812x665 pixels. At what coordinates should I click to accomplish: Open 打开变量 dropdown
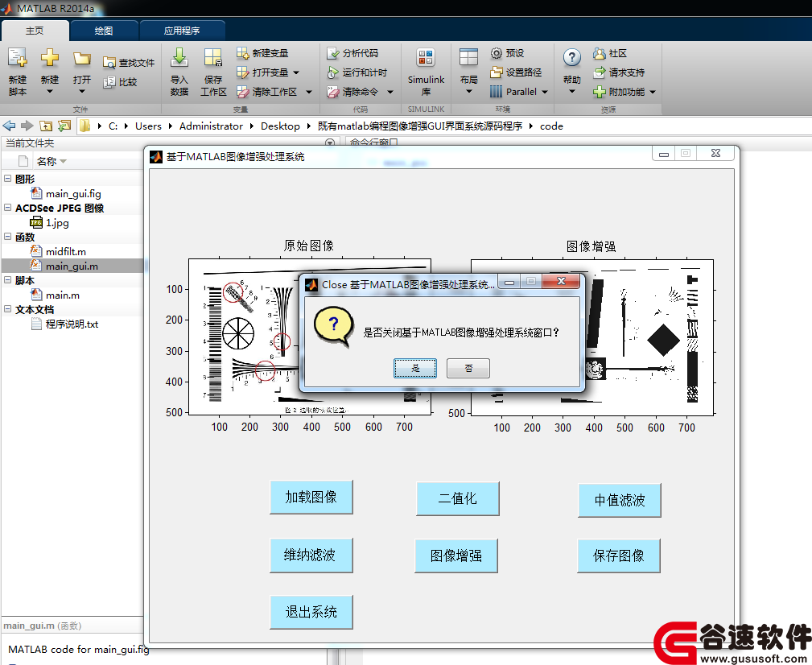pyautogui.click(x=296, y=72)
